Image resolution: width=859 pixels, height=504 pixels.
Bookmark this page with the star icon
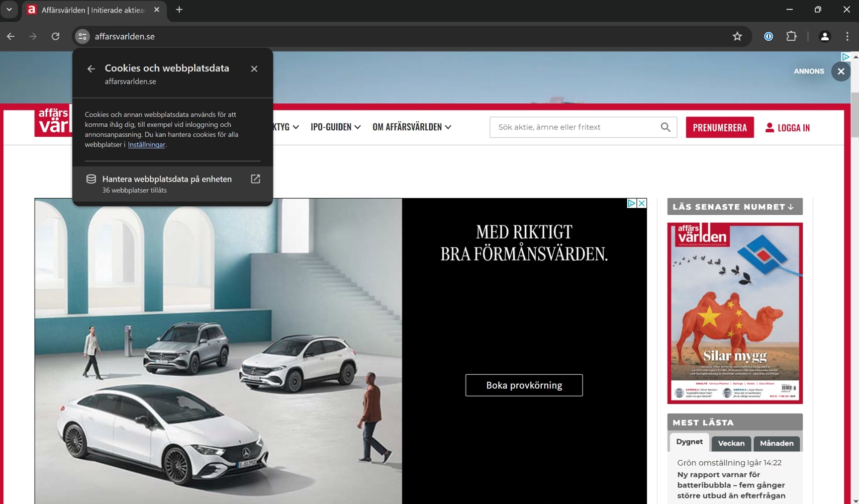point(737,36)
